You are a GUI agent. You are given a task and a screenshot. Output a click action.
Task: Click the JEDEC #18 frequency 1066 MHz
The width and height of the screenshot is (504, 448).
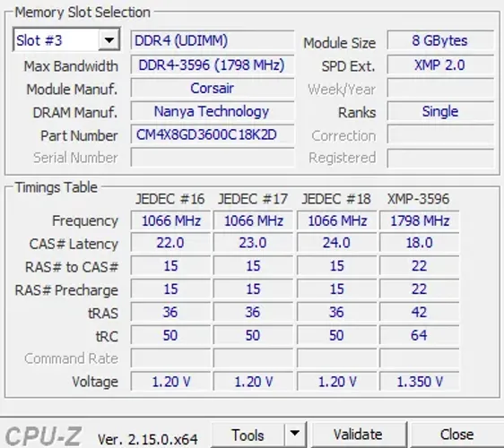tap(337, 220)
